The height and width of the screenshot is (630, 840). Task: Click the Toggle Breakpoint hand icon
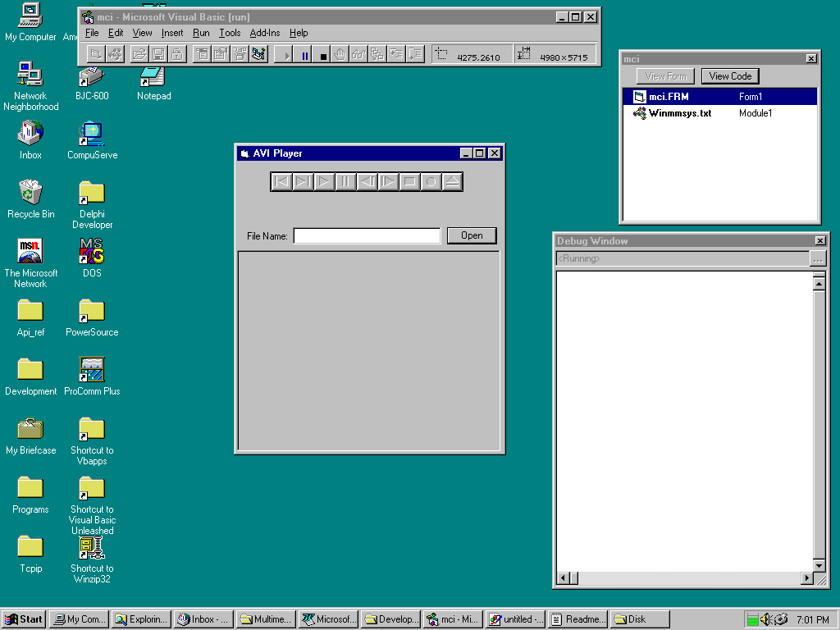[x=340, y=55]
